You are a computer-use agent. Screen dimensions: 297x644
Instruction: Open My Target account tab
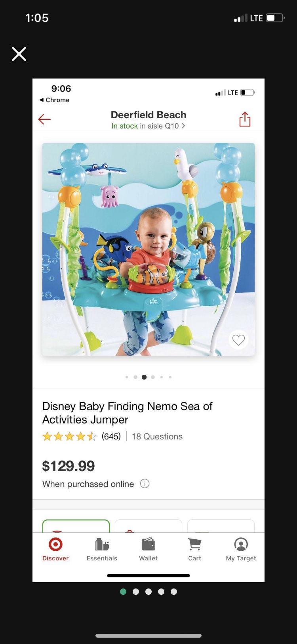241,549
